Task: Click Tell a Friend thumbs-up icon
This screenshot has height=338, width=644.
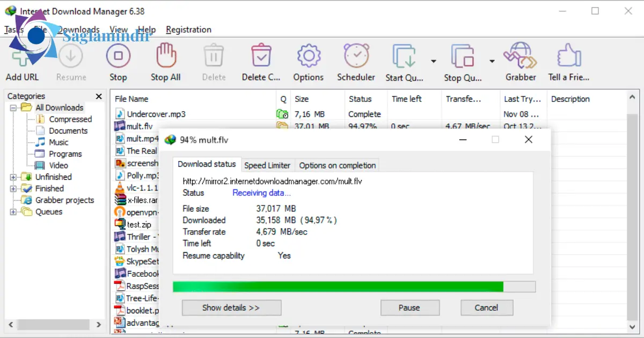Action: [x=569, y=55]
